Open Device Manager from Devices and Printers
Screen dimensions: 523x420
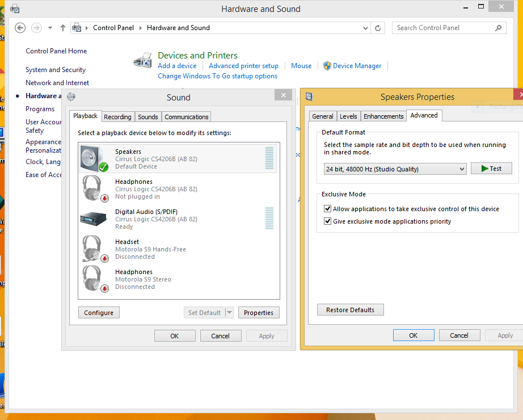pos(357,65)
